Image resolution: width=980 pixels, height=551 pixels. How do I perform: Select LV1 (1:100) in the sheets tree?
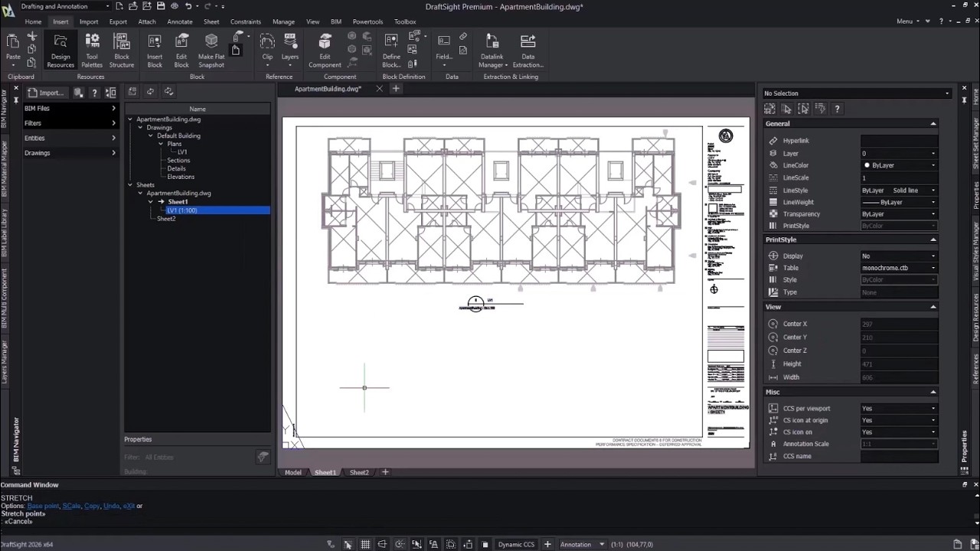click(181, 210)
